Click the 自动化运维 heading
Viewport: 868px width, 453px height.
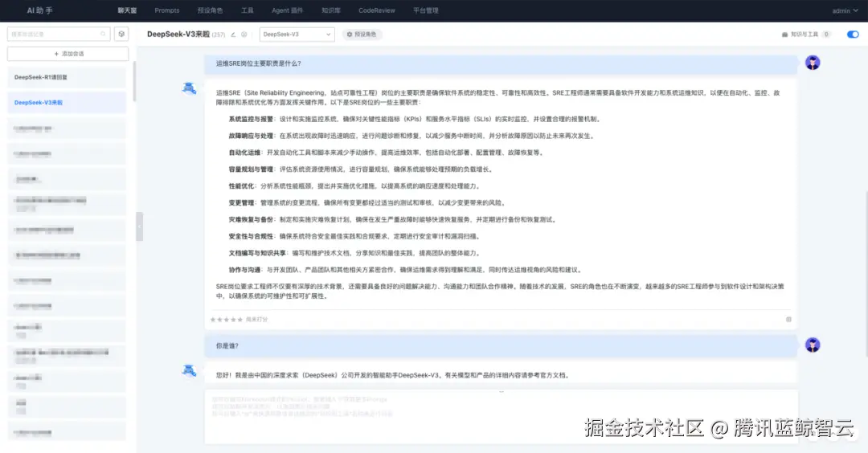click(x=244, y=153)
